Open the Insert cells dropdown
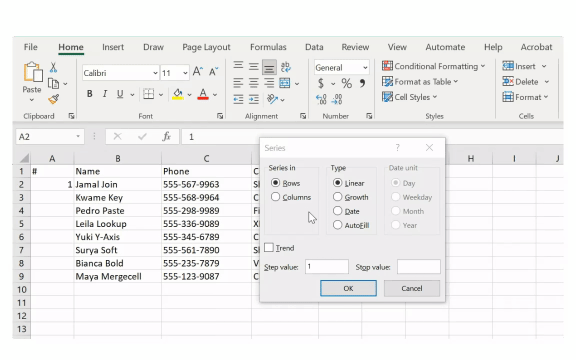Viewport: 576px width, 360px height. click(544, 66)
